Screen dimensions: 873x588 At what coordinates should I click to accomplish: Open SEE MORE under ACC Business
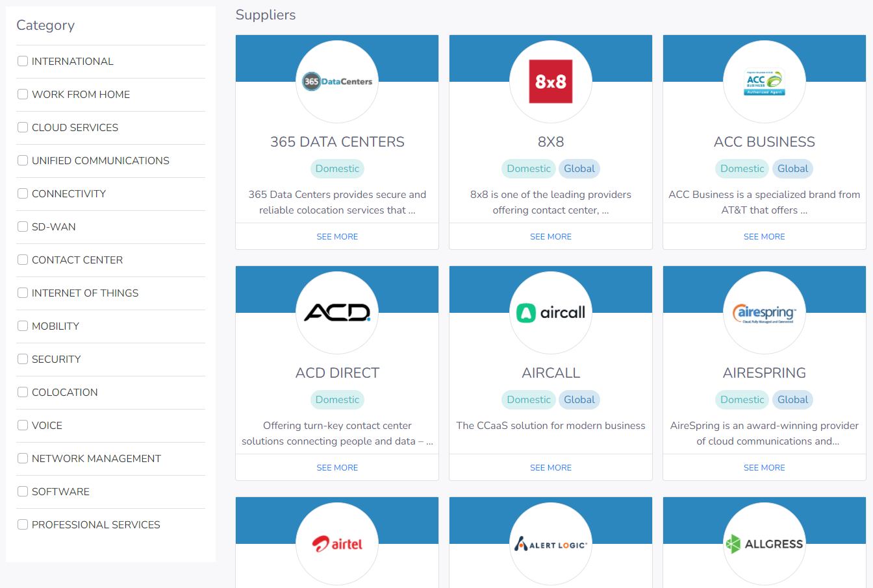[x=764, y=236]
